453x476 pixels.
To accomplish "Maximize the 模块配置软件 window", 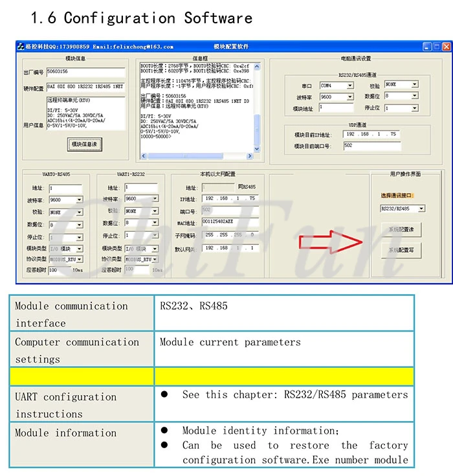I will pos(437,47).
